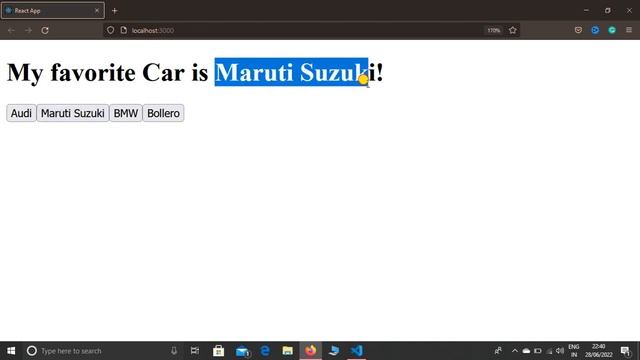This screenshot has height=360, width=640.
Task: Click the "My favorite Car is" heading text
Action: [108, 73]
